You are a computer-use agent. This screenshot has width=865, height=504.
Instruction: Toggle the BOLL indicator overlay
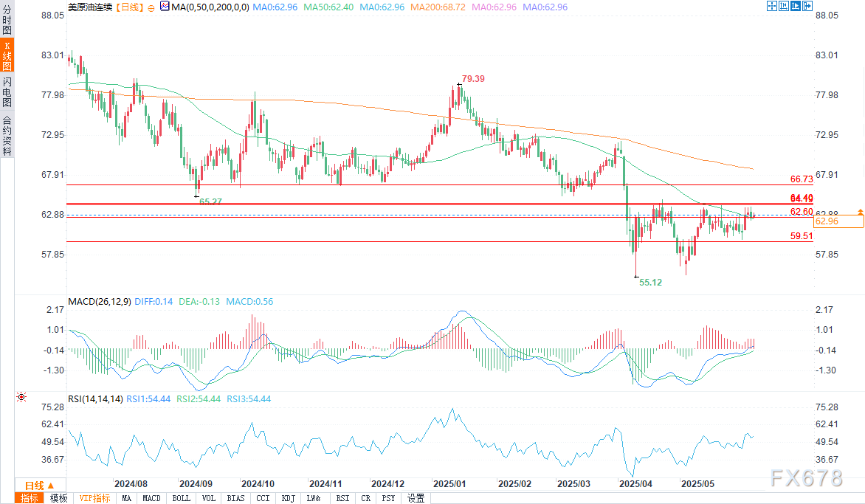[180, 498]
